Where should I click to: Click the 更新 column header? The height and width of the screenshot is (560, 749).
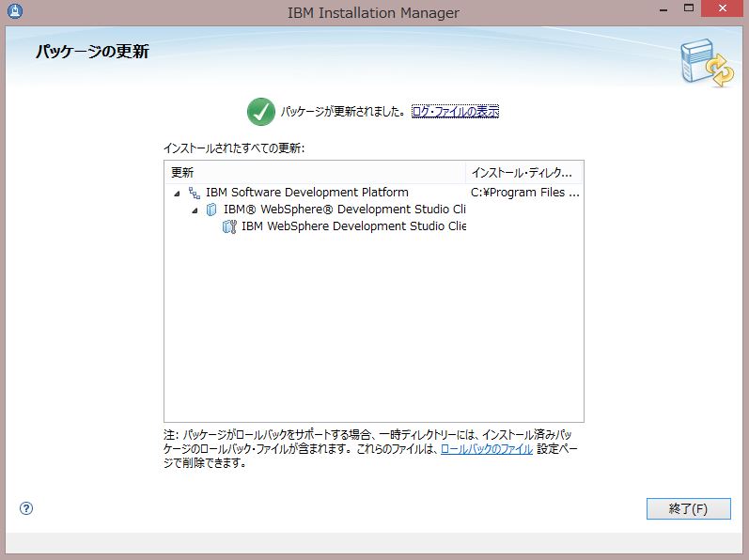[315, 172]
